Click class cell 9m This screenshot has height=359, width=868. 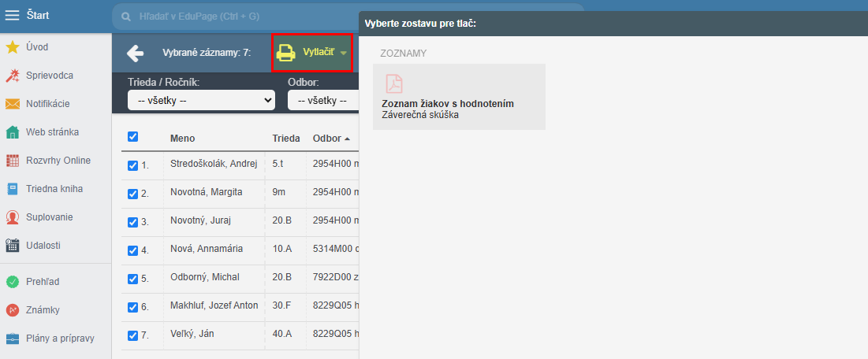[278, 192]
